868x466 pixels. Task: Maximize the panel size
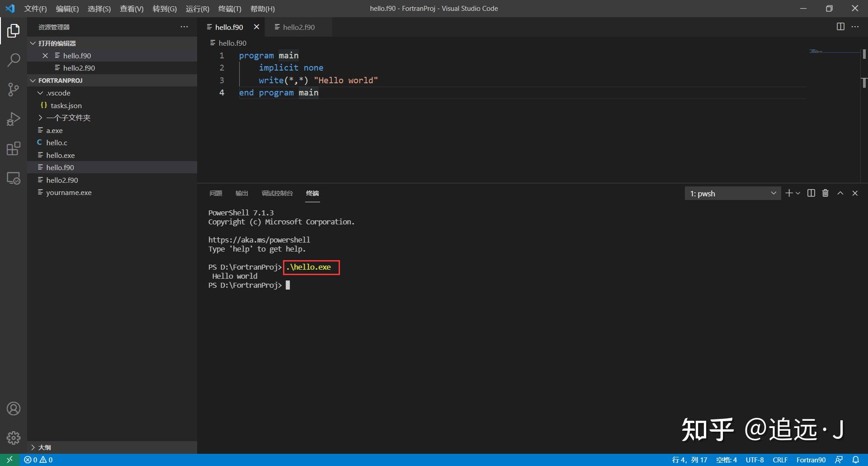coord(840,193)
